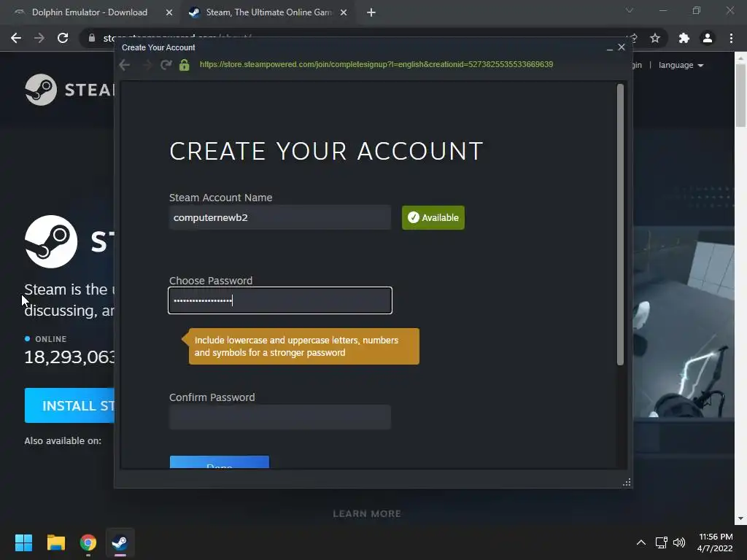Minimize the Create Your Account window
Screen dimensions: 747x560
610,48
